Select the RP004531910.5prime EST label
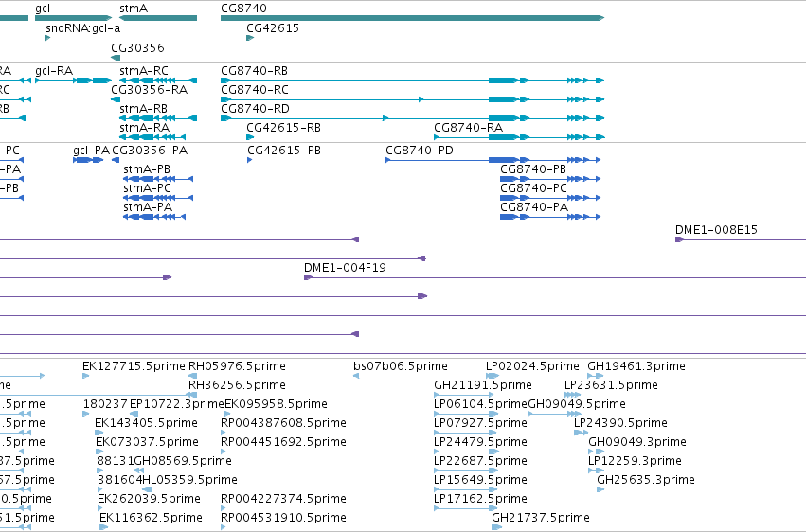The width and height of the screenshot is (806, 532). [283, 518]
